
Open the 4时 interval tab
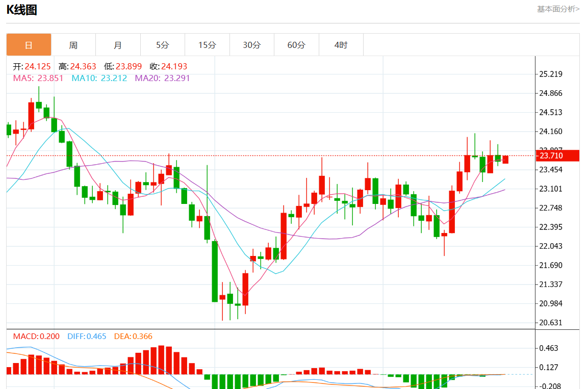click(x=341, y=45)
